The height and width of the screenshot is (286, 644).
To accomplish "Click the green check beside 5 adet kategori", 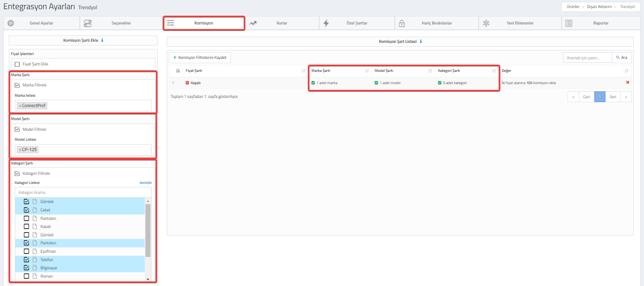I will [439, 83].
